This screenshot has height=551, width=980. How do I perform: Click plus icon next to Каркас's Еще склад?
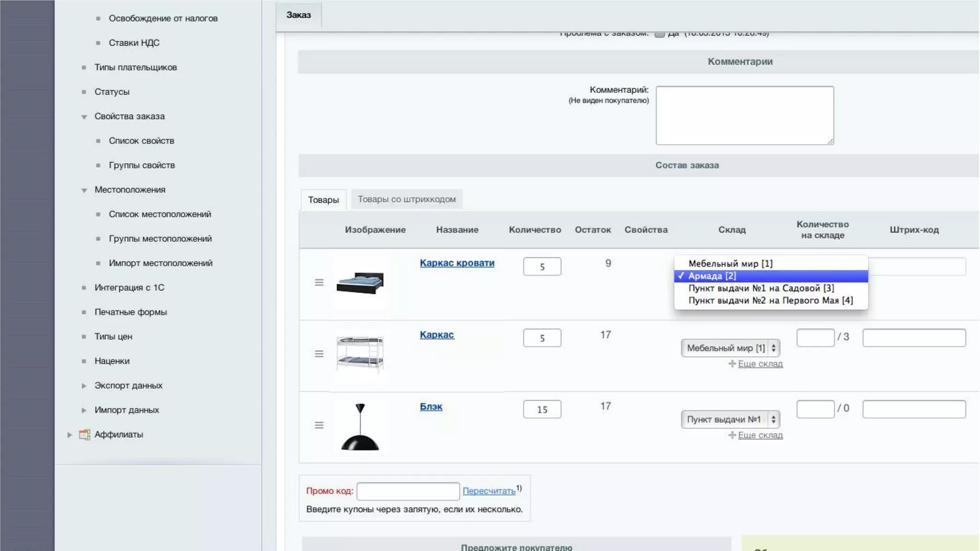(732, 364)
